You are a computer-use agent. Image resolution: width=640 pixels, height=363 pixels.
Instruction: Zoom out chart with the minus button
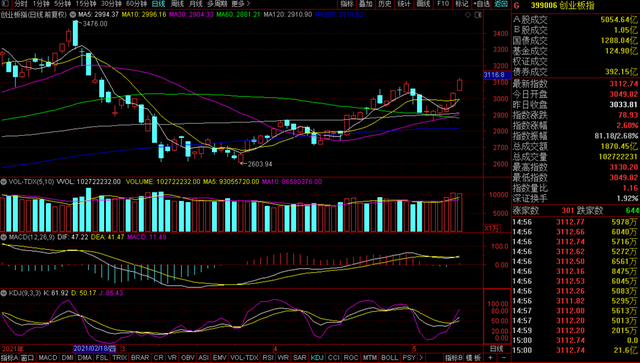pyautogui.click(x=504, y=358)
